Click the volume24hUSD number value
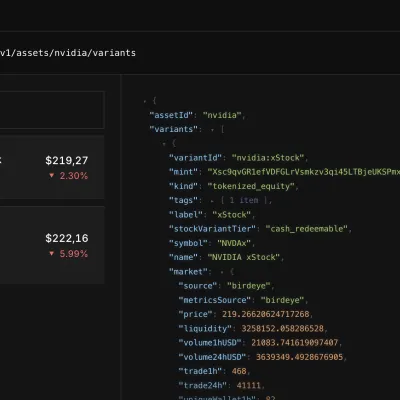Image resolution: width=400 pixels, height=400 pixels. (x=299, y=357)
